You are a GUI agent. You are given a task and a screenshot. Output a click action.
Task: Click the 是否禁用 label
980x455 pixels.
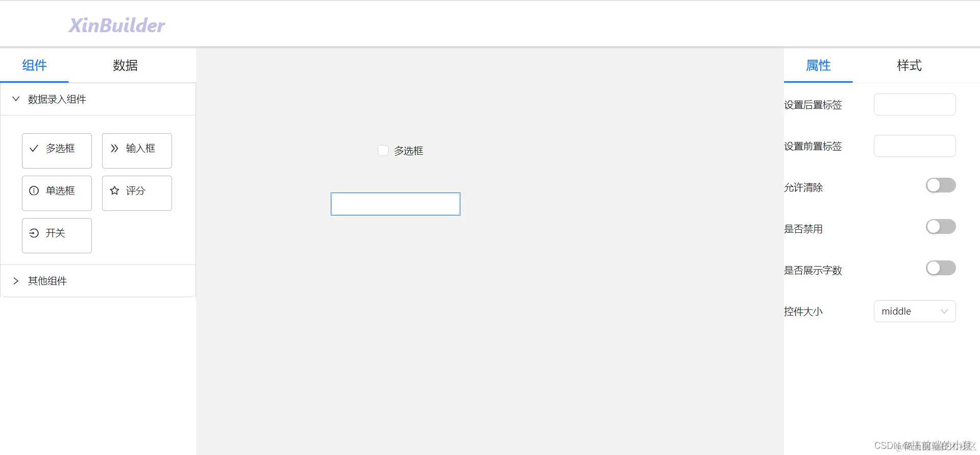click(803, 229)
